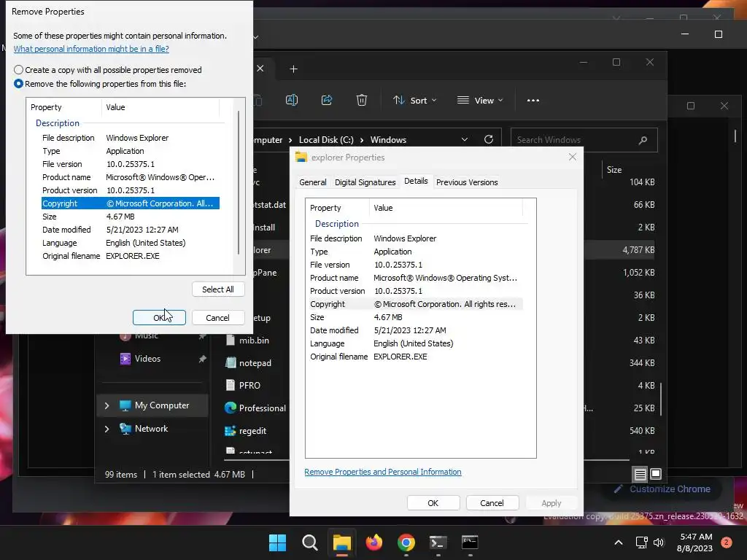Select Product name row in explorer Properties
The image size is (747, 560).
[416, 278]
